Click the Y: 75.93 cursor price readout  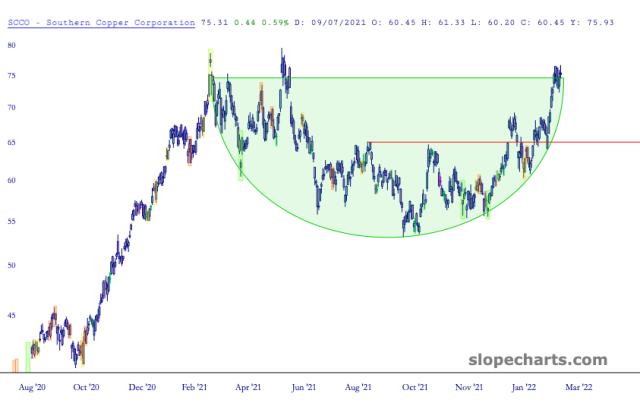(x=603, y=20)
